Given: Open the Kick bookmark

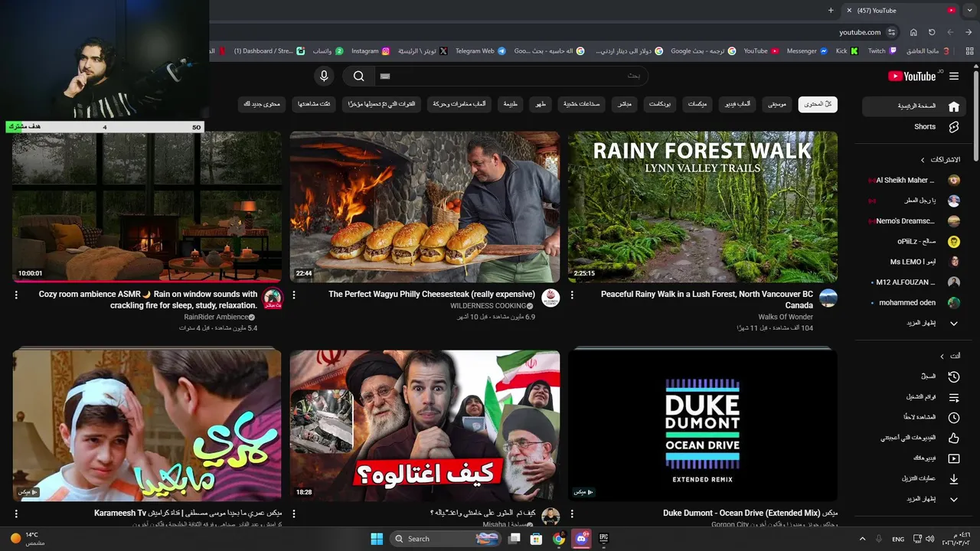Looking at the screenshot, I should pos(847,51).
